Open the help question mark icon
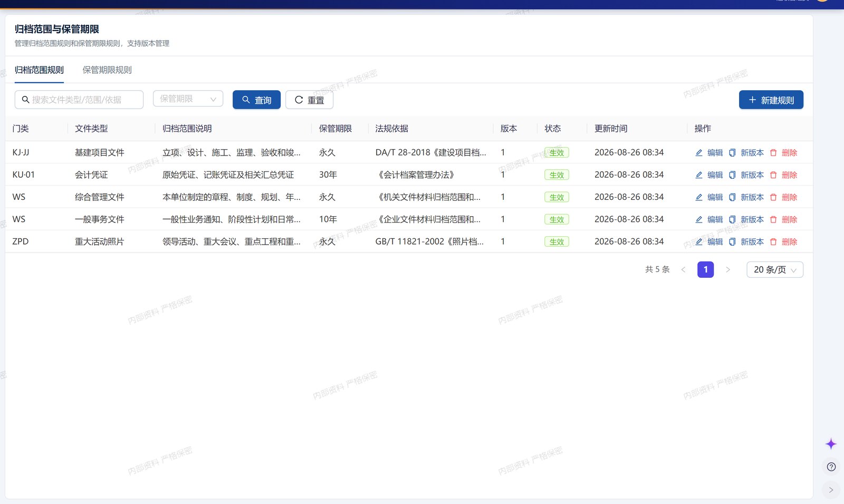This screenshot has width=844, height=504. click(x=831, y=467)
